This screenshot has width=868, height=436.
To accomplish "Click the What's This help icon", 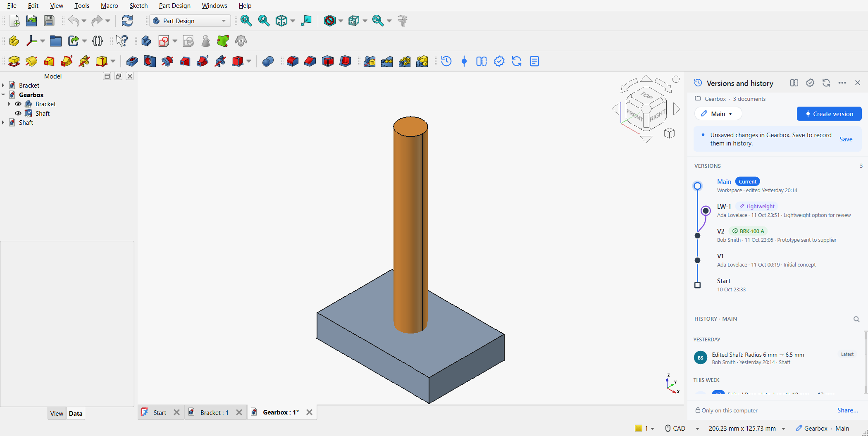I will click(122, 41).
